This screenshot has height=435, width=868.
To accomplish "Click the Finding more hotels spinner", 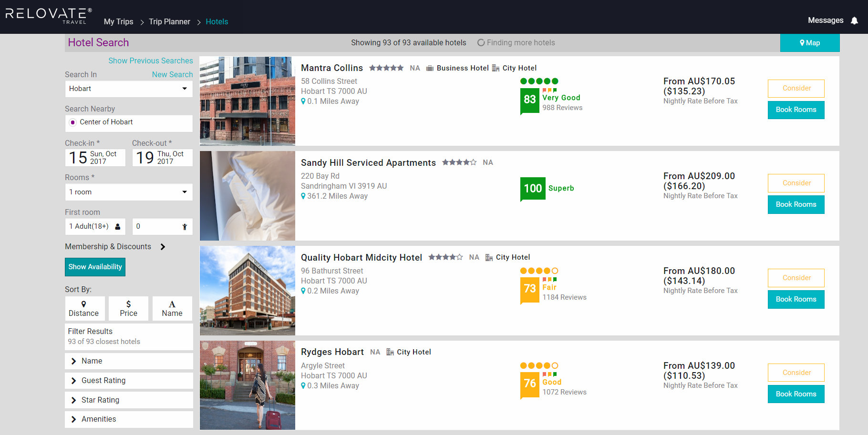I will click(x=481, y=43).
